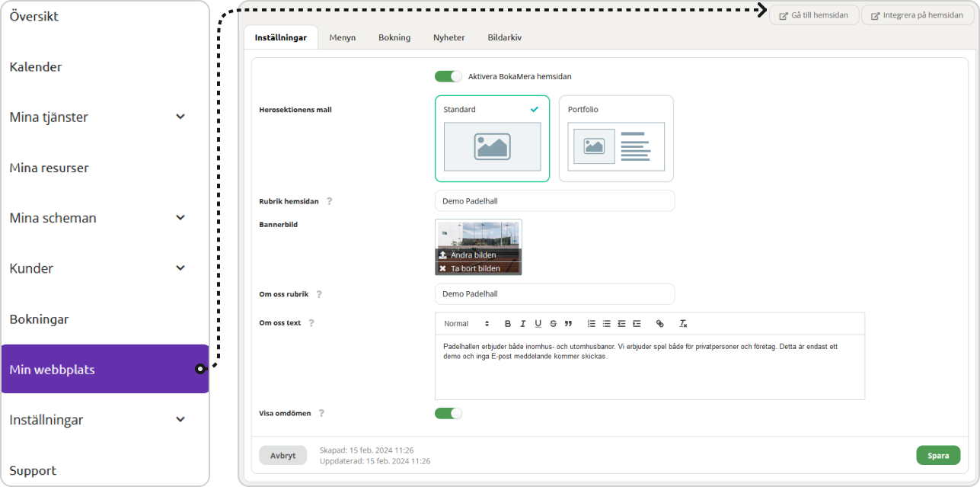The image size is (980, 487).
Task: Click the Rubrik hemsidan input field
Action: 554,201
